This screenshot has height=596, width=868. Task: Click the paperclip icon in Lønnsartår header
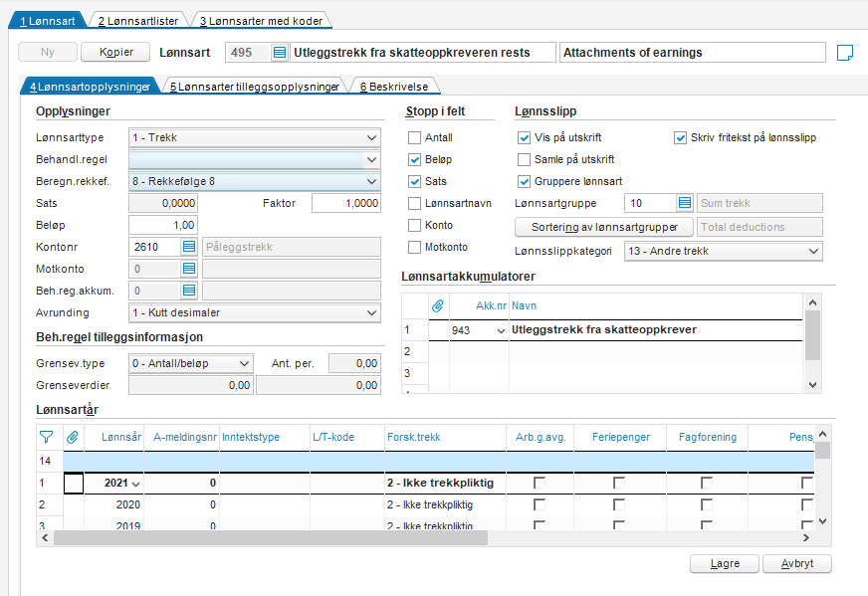(73, 437)
